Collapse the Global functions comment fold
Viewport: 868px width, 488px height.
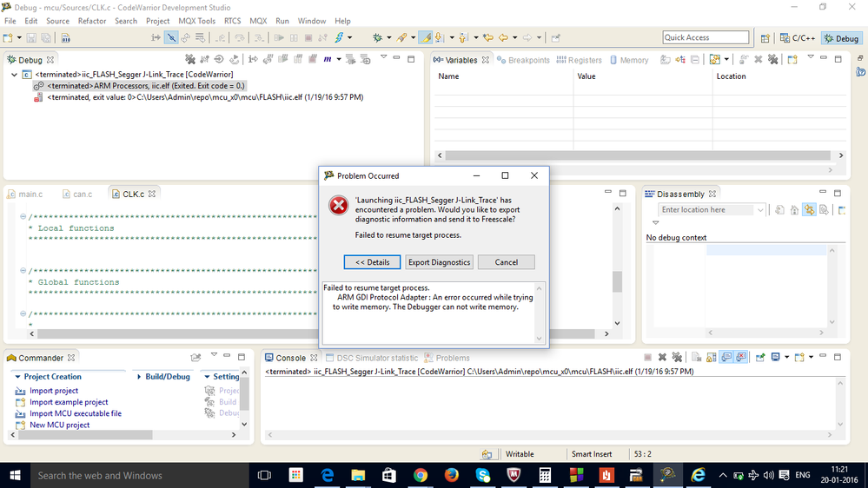23,271
